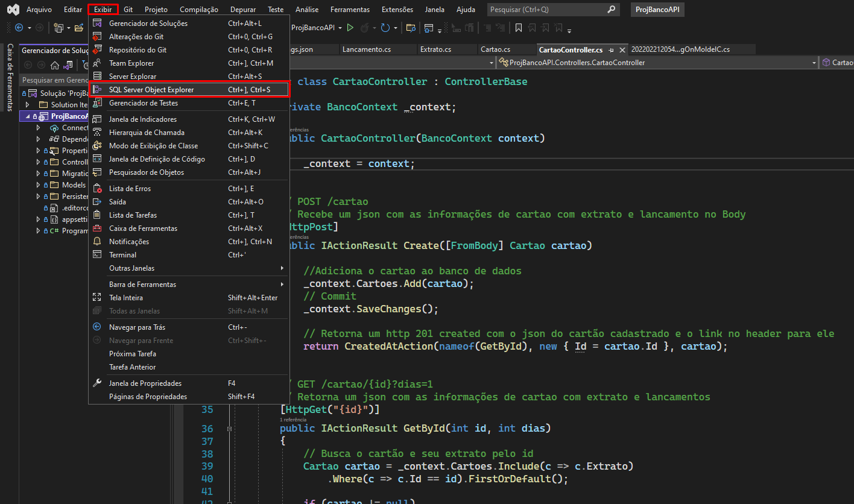Click the Visual Studio logo icon
The height and width of the screenshot is (504, 854).
point(13,10)
